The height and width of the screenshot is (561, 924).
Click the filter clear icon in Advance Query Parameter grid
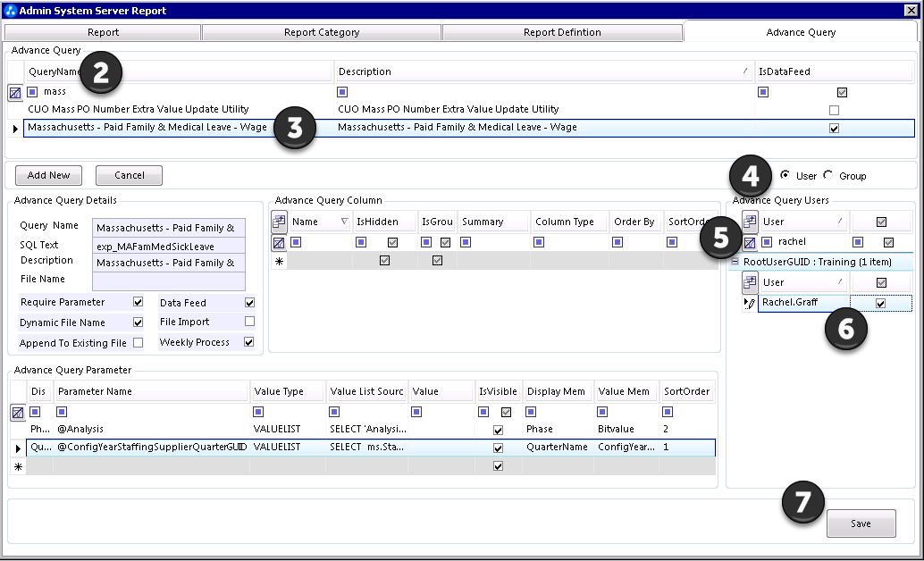pyautogui.click(x=18, y=413)
